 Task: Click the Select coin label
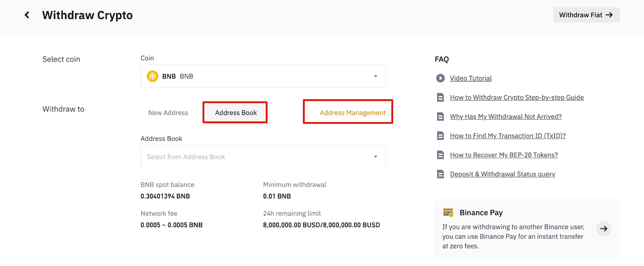coord(61,59)
